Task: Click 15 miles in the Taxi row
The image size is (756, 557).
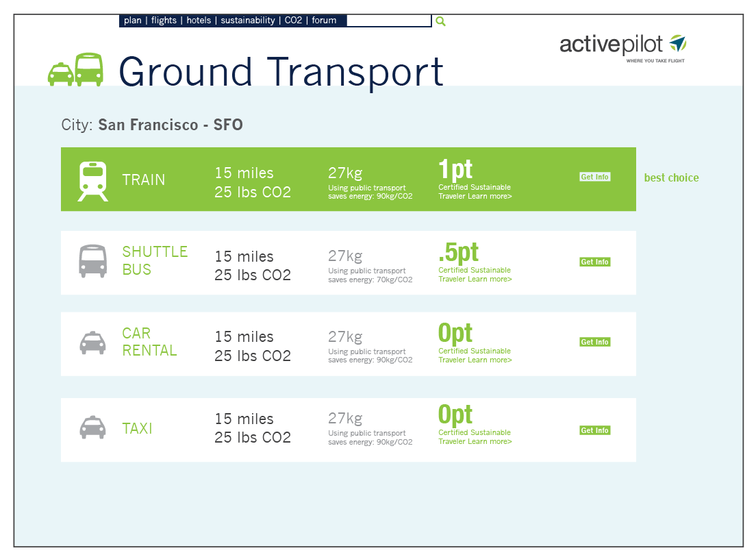Action: click(244, 419)
